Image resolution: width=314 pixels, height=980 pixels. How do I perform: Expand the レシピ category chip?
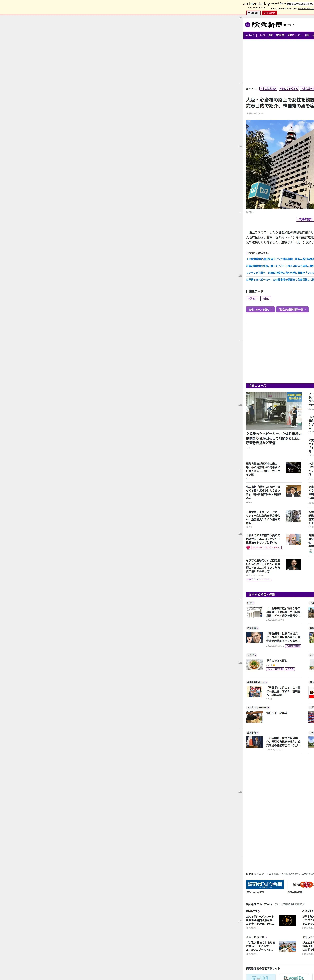pyautogui.click(x=252, y=655)
